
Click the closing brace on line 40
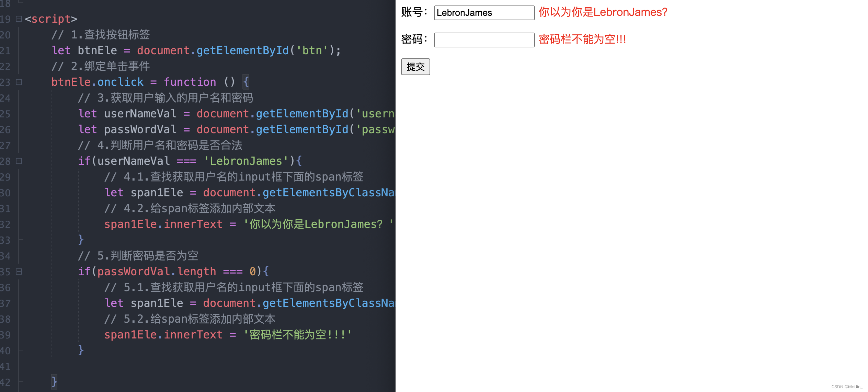pyautogui.click(x=81, y=350)
